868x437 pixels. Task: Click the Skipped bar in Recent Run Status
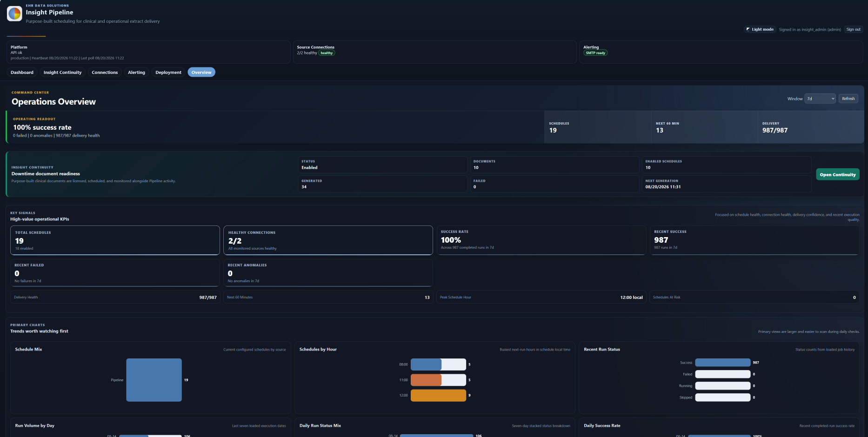pyautogui.click(x=723, y=397)
